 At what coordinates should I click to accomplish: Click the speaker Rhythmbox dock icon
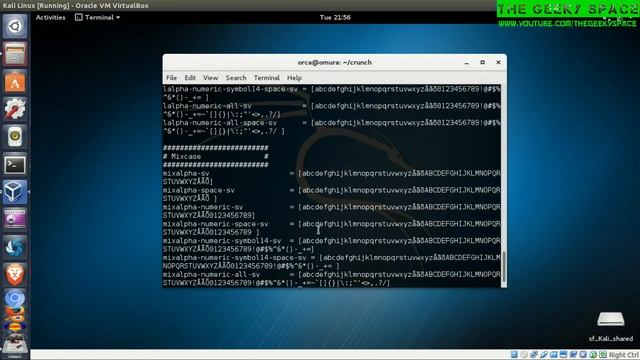[x=15, y=137]
